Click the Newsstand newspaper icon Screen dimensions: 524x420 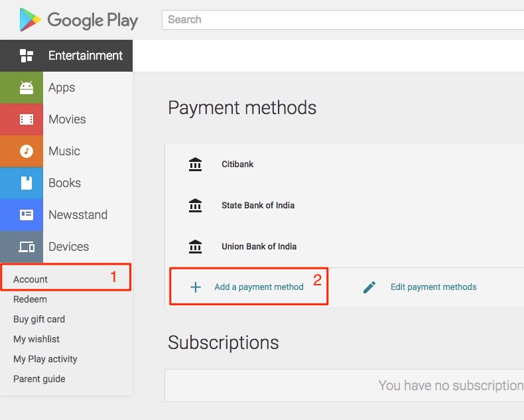coord(27,215)
